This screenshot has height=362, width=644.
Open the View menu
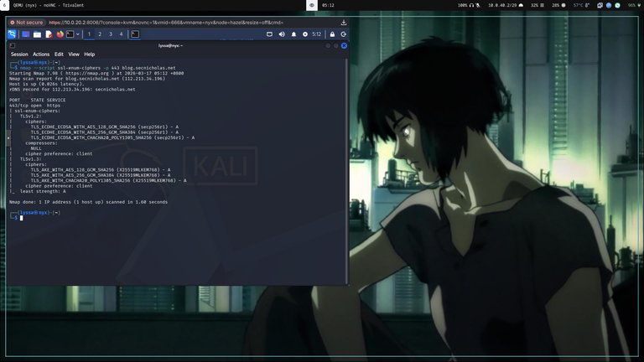74,54
